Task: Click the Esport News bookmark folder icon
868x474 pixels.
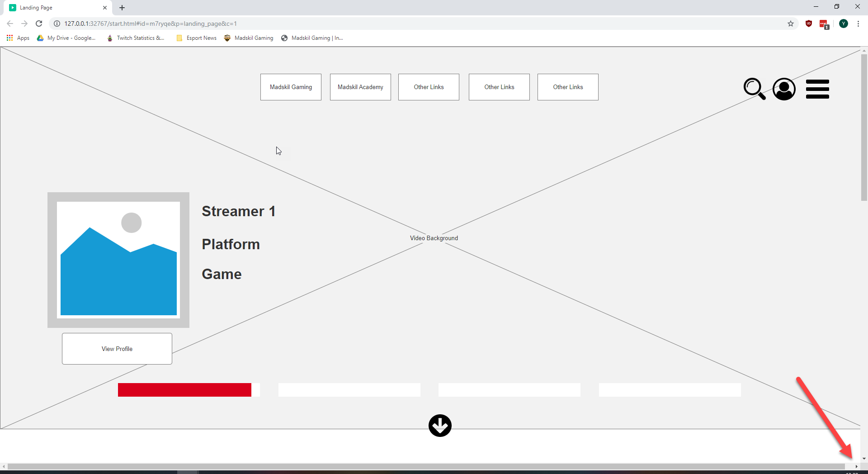Action: tap(179, 38)
